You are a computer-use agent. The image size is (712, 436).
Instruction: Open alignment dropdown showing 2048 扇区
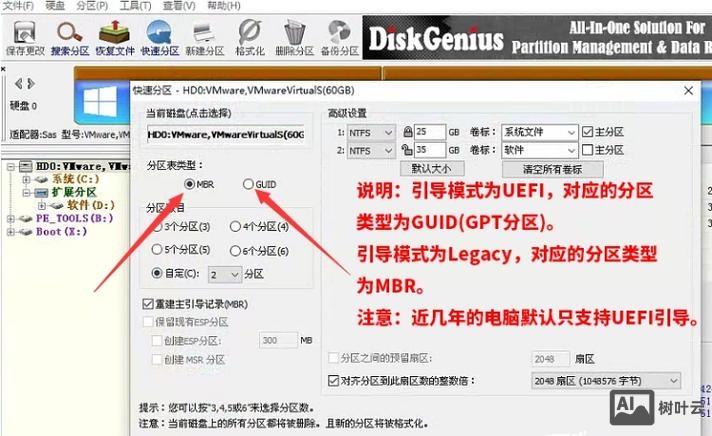(x=606, y=381)
